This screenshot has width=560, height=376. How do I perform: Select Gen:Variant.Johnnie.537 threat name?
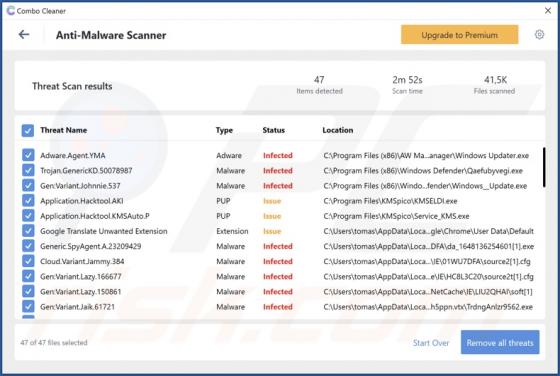(x=80, y=186)
